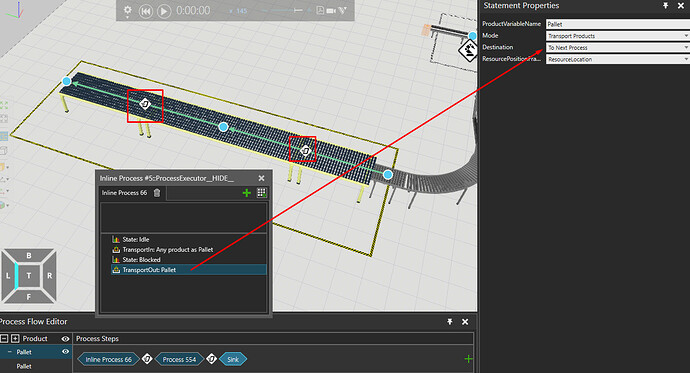Open Destination dropdown To Next Process
Image resolution: width=690 pixels, height=373 pixels.
[x=617, y=48]
